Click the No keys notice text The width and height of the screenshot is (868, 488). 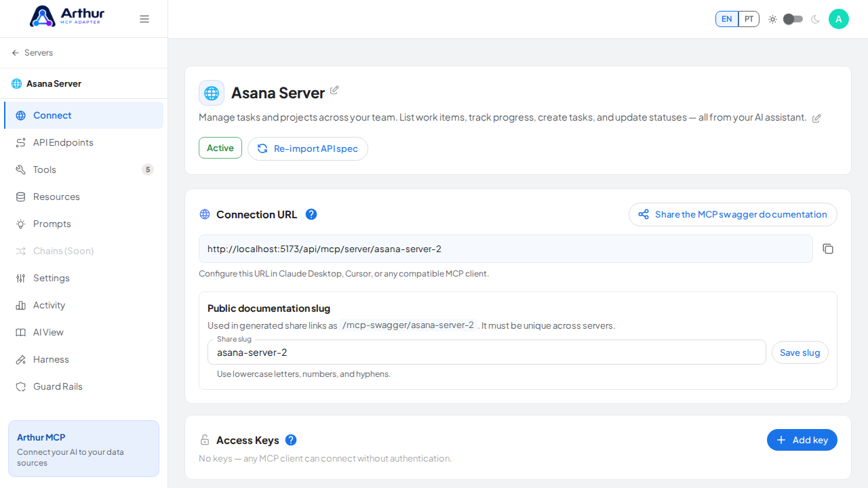[325, 458]
